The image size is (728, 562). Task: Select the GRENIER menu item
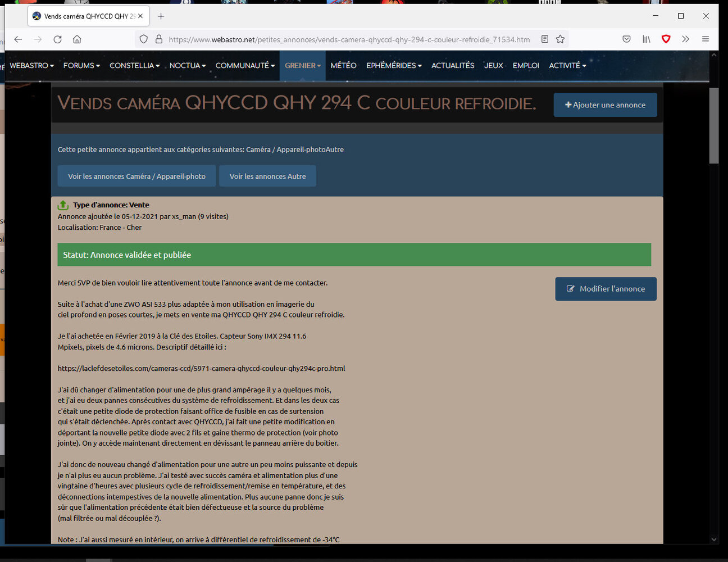302,65
